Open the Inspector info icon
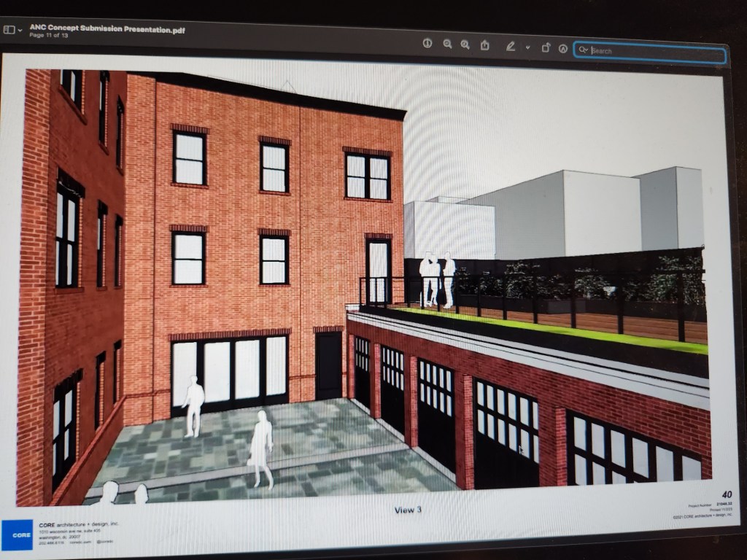The height and width of the screenshot is (560, 747). pyautogui.click(x=427, y=44)
